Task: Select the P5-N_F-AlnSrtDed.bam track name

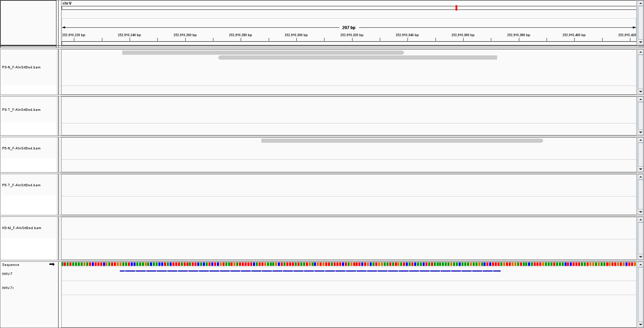Action: 21,148
